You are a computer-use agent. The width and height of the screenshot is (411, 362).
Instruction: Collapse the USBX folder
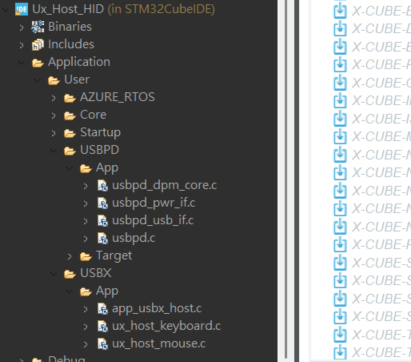click(x=54, y=274)
